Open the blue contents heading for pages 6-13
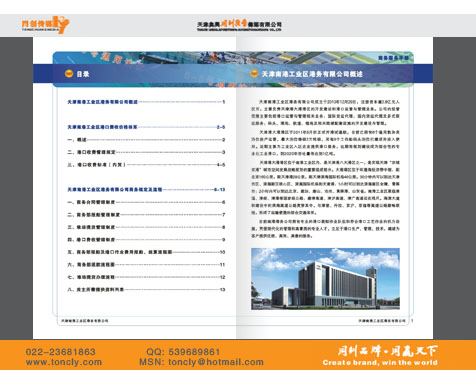 tap(146, 190)
